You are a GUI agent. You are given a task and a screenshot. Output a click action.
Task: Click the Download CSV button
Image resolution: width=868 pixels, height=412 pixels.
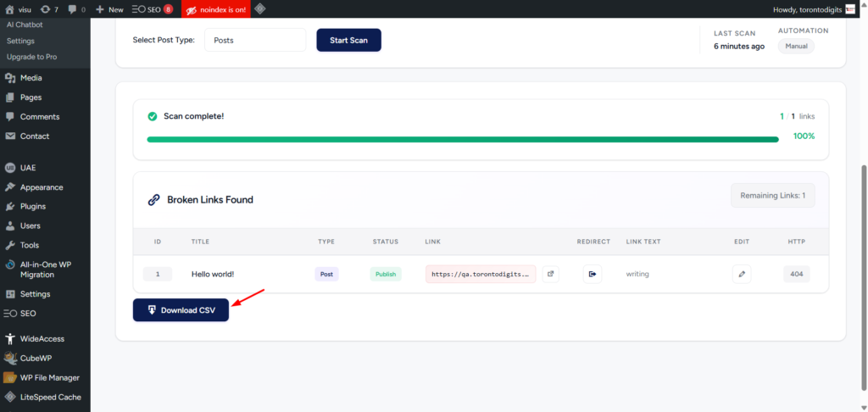[181, 310]
